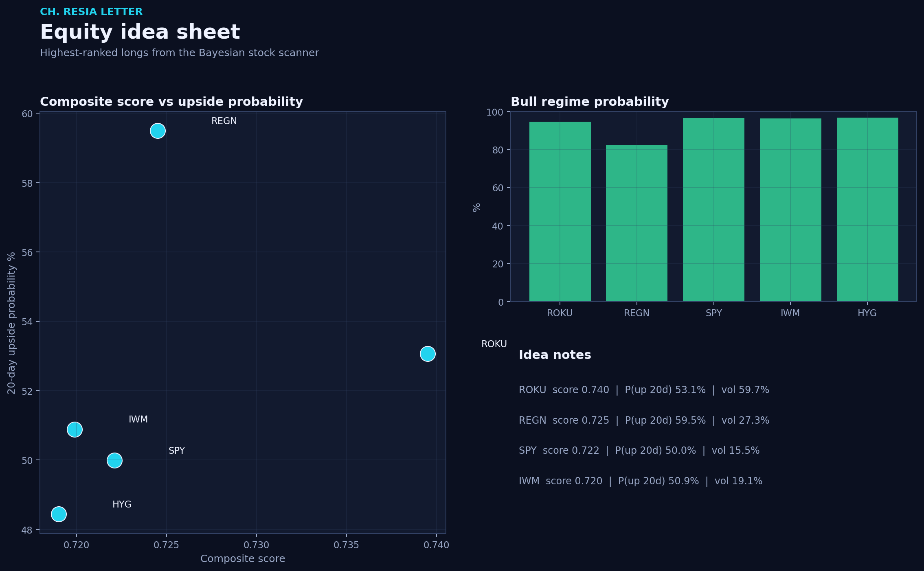Select the IWM bar in bull regime chart
924x571 pixels.
click(x=790, y=210)
